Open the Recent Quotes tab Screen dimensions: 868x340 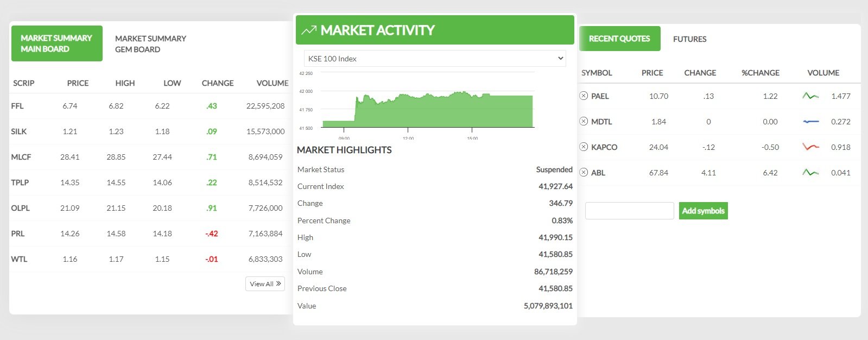pos(619,39)
